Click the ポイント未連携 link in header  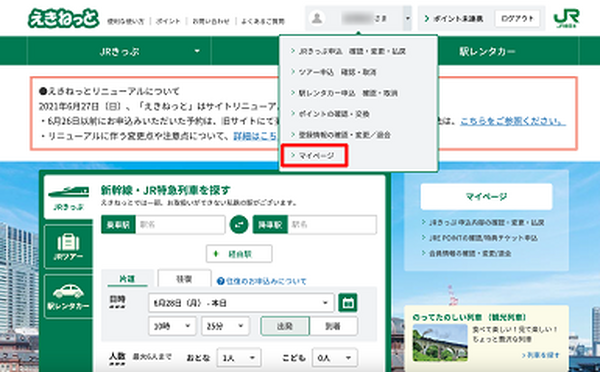click(x=453, y=18)
